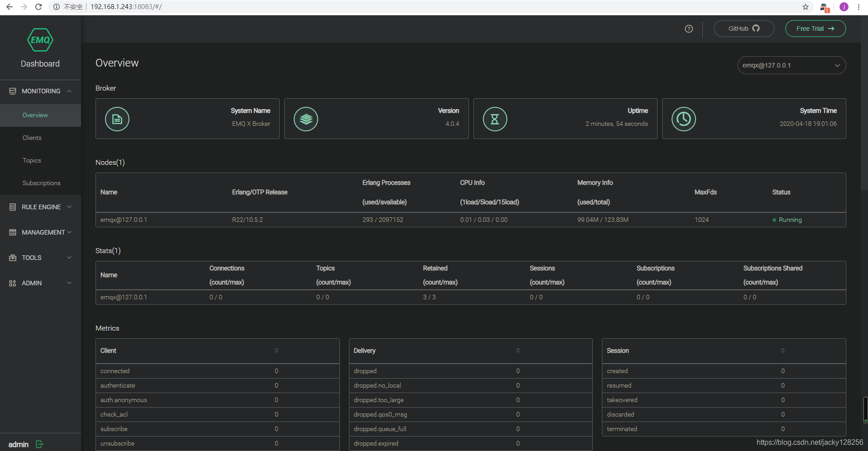Open the emqx@127.0.0.1 node dropdown

coord(792,65)
